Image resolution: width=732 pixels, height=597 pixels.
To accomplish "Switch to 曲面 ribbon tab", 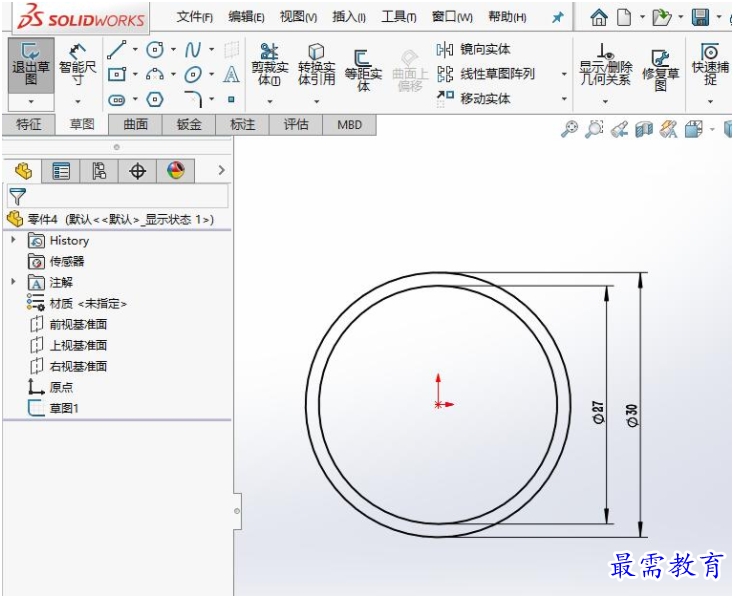I will click(x=135, y=125).
